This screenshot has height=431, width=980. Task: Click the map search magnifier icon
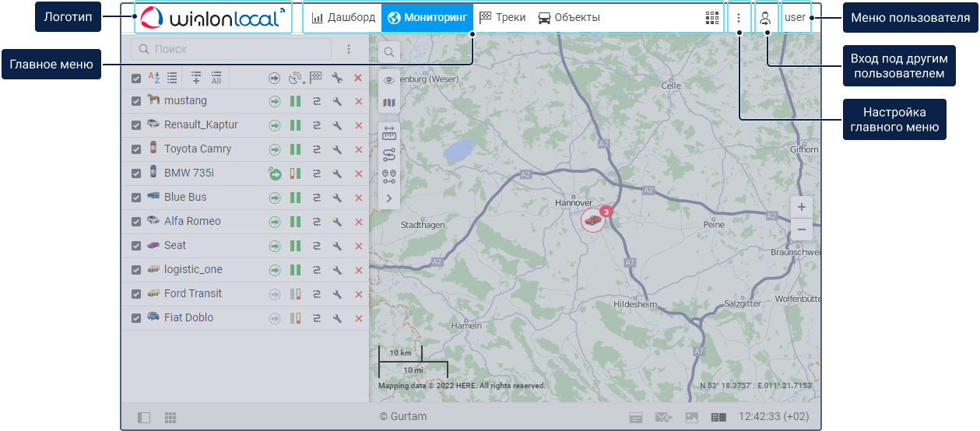tap(388, 52)
